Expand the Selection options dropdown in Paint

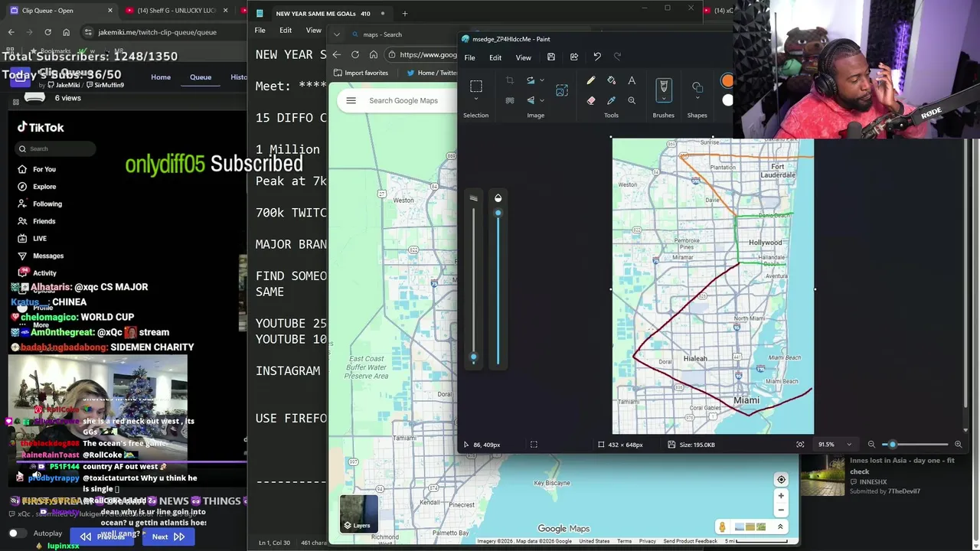[476, 99]
